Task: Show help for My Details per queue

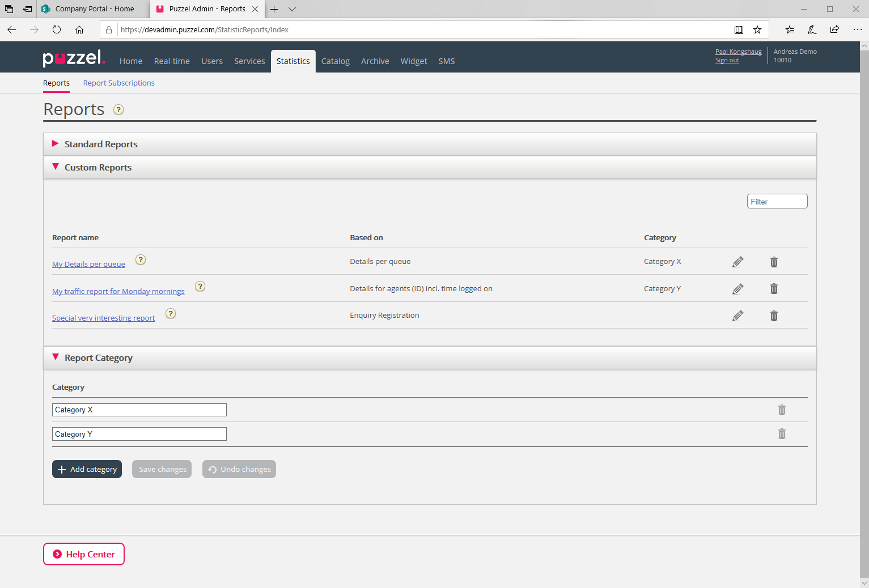Action: tap(141, 260)
